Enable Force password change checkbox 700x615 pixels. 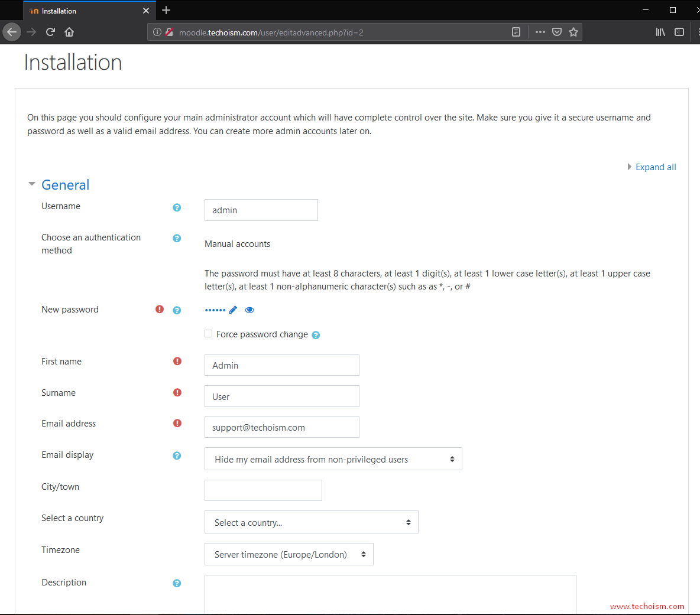click(209, 334)
